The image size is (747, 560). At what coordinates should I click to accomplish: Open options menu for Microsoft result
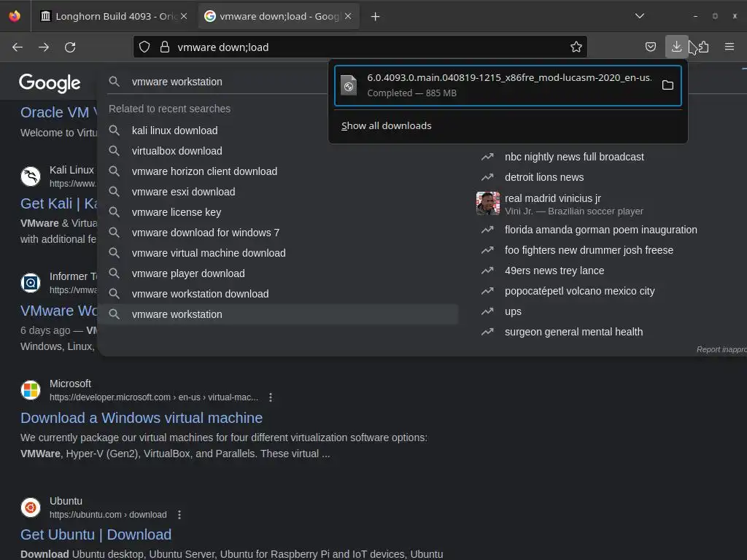[x=271, y=397]
